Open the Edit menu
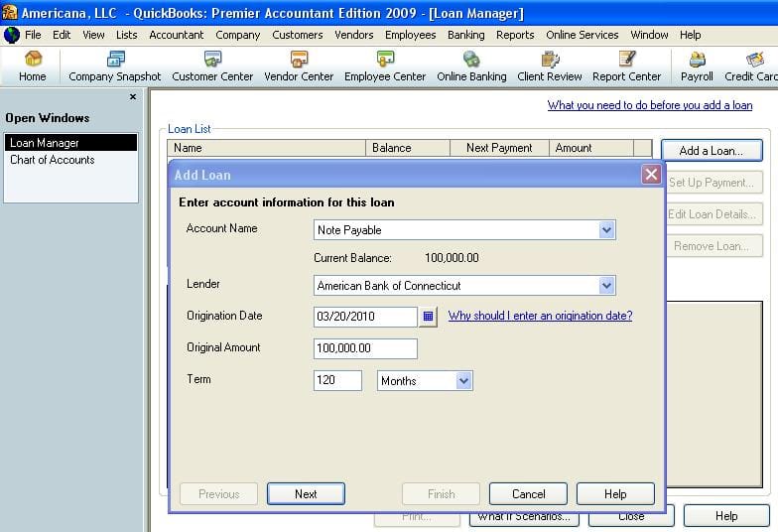This screenshot has height=532, width=778. point(62,35)
